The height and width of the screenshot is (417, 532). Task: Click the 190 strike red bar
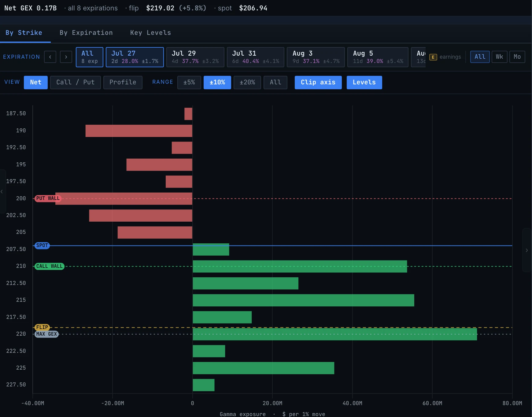[x=139, y=131]
